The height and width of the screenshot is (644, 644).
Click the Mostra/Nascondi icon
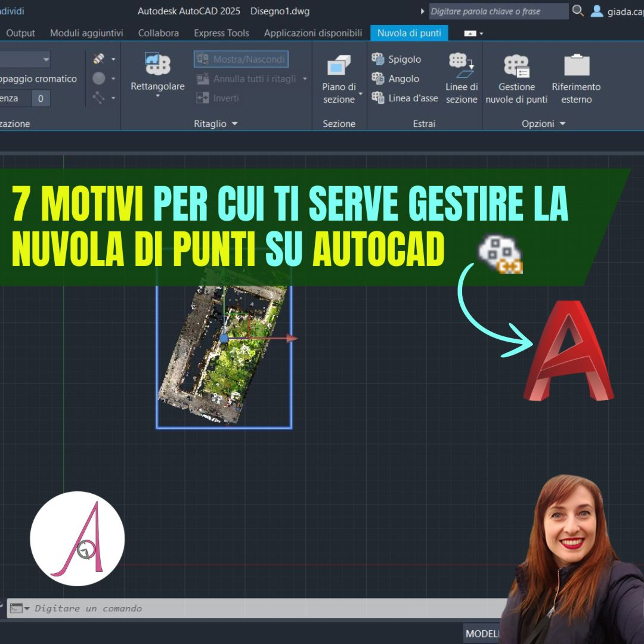[x=202, y=59]
